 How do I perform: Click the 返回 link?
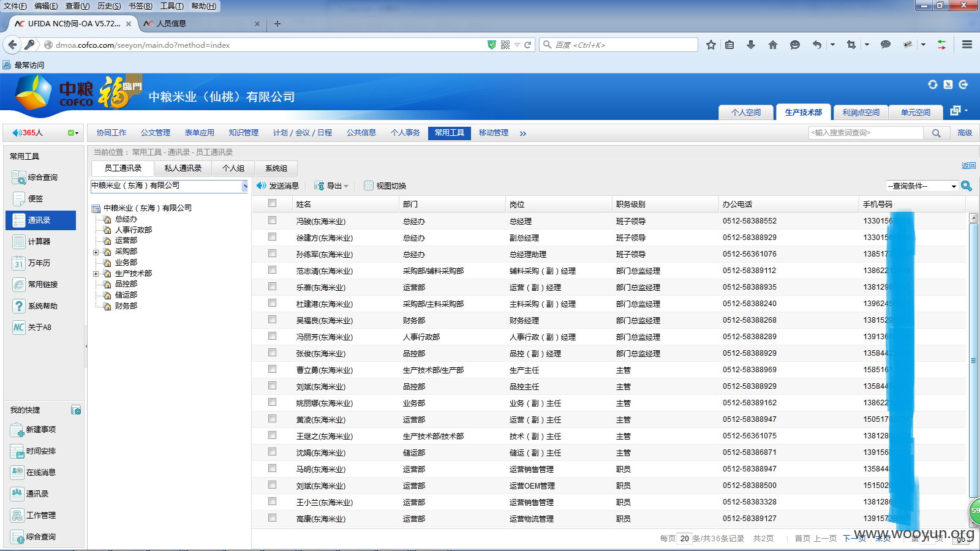point(968,166)
